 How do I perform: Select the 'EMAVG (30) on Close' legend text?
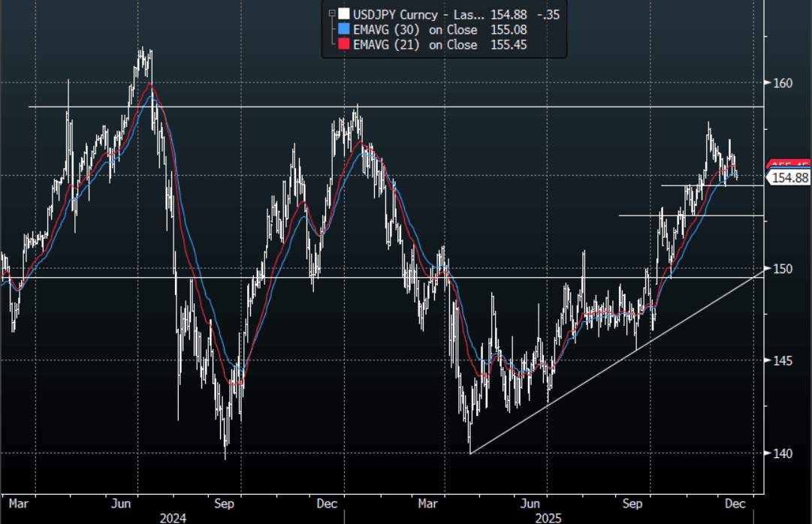pos(415,29)
